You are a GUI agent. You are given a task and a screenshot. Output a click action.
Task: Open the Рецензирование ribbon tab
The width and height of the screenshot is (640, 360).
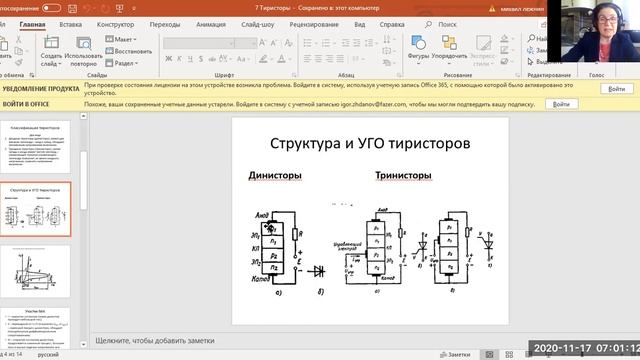[x=314, y=24]
